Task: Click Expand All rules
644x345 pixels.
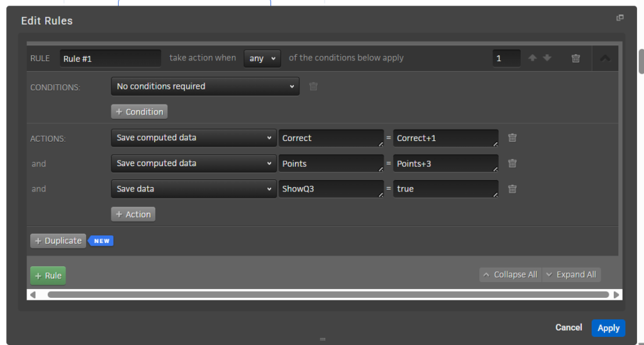Action: tap(571, 274)
